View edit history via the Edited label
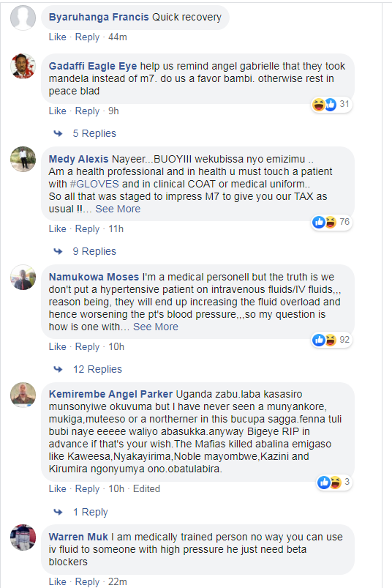The image size is (392, 588). coord(146,488)
